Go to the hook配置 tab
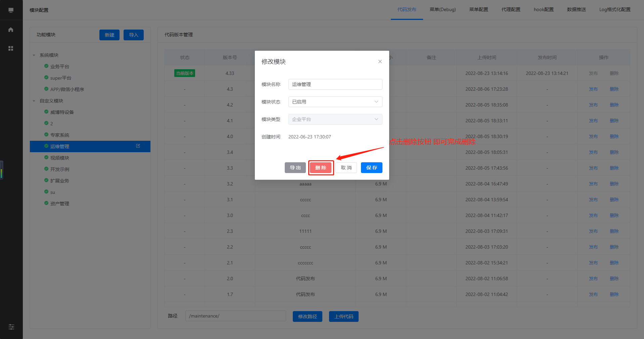644x339 pixels. (x=544, y=10)
